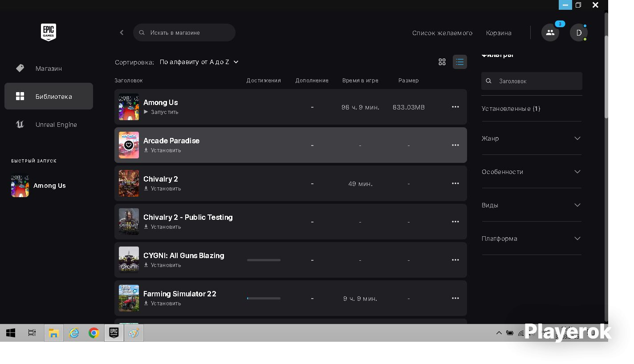Image resolution: width=634 pixels, height=364 pixels.
Task: Click Установить under Farming Simulator 22
Action: tap(163, 303)
